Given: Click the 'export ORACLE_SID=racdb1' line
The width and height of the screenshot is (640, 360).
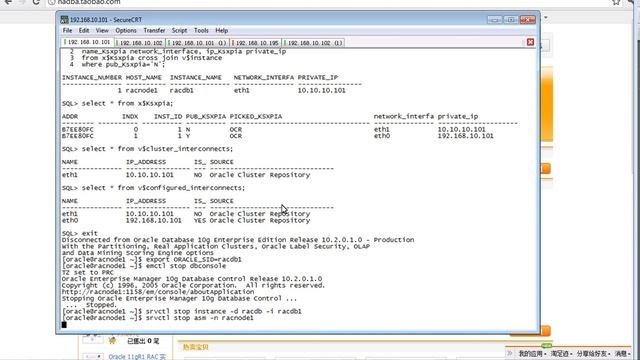Looking at the screenshot, I should [151, 259].
